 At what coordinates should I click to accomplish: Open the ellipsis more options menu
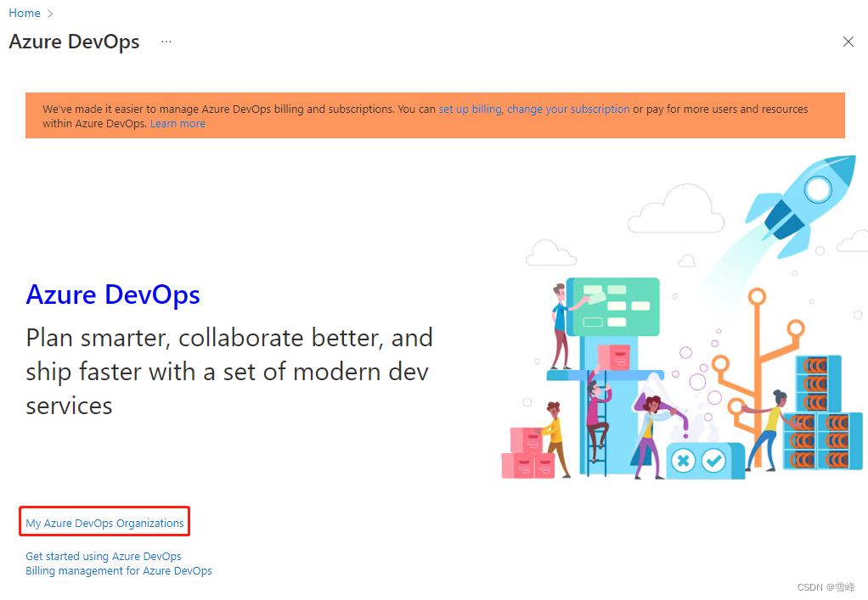pos(166,42)
